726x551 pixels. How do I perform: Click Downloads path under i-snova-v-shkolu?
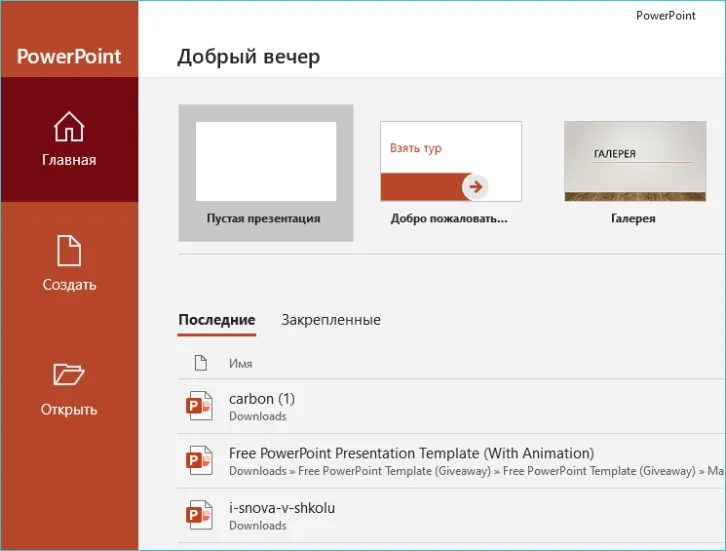[258, 526]
